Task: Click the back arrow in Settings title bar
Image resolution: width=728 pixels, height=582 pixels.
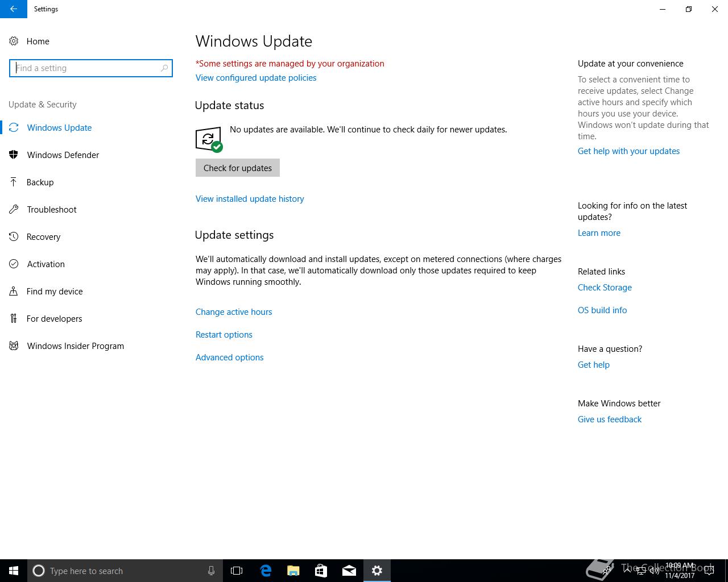Action: [x=13, y=9]
